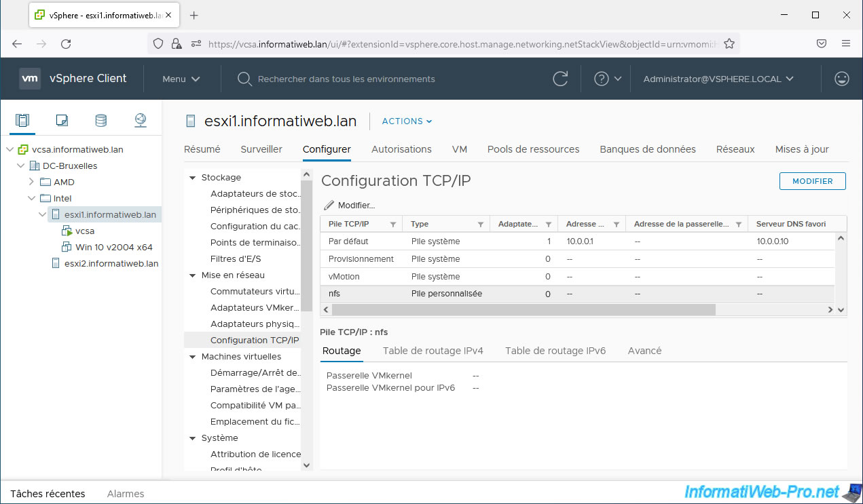Open the Menu dropdown

click(x=181, y=79)
